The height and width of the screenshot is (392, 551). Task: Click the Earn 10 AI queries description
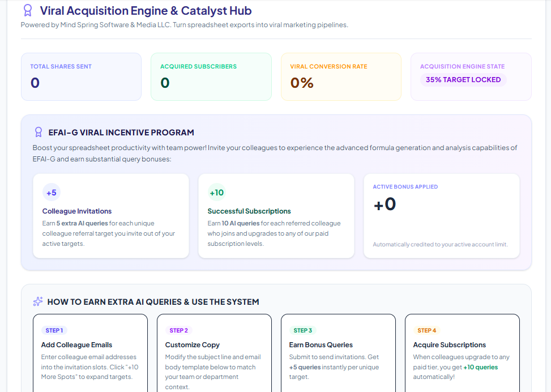(274, 233)
